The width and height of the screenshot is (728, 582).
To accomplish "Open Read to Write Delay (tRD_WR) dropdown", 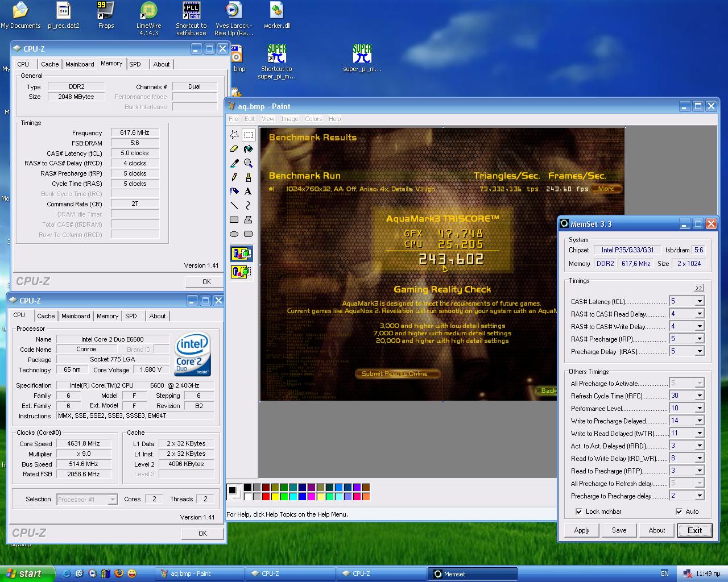I will [700, 458].
